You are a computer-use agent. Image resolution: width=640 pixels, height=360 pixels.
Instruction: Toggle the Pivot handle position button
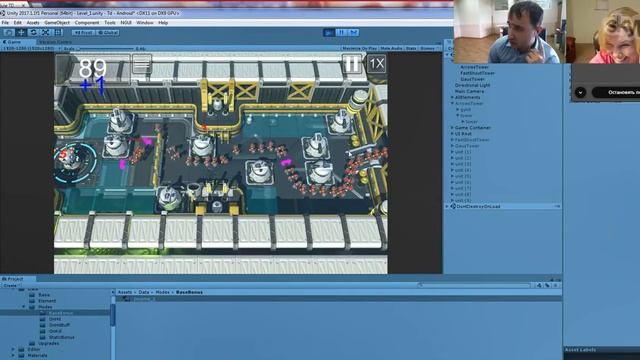[x=83, y=33]
